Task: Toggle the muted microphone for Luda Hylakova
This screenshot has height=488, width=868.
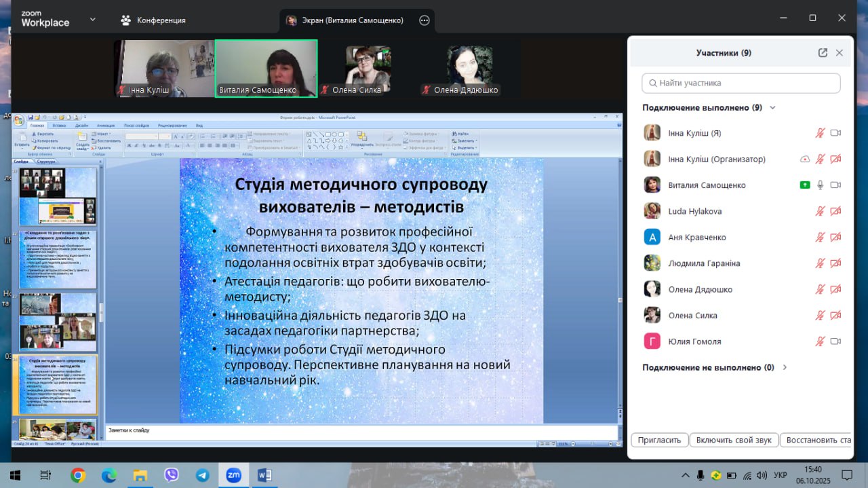Action: click(x=820, y=211)
